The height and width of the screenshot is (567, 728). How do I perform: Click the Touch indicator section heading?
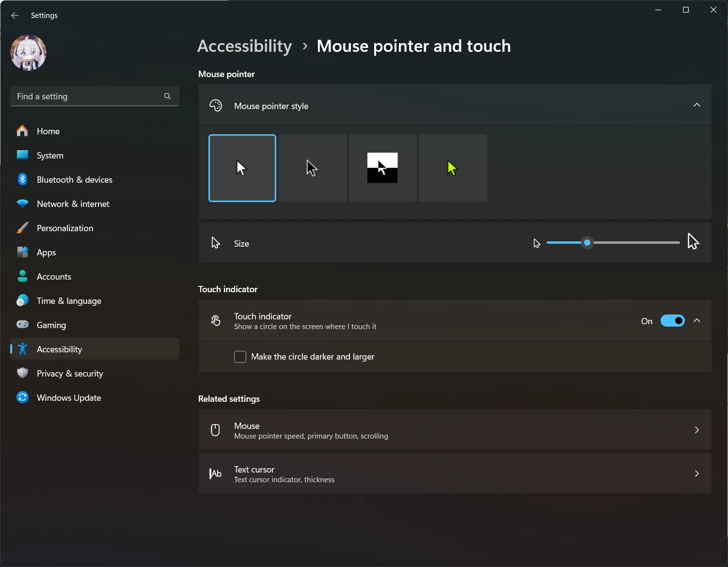click(228, 289)
